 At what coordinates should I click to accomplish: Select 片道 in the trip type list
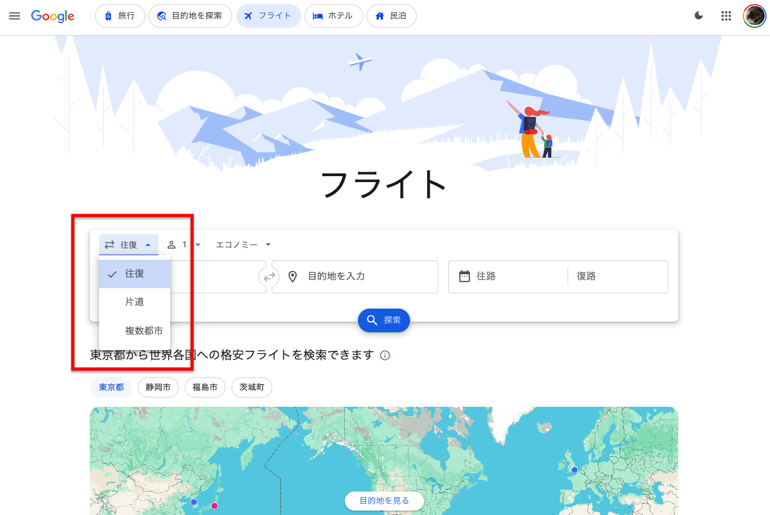coord(135,302)
